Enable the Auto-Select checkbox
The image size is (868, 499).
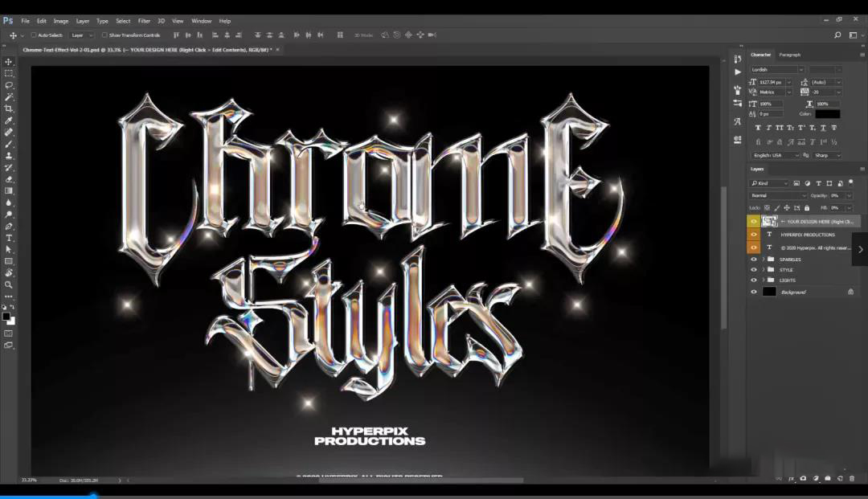pyautogui.click(x=34, y=35)
